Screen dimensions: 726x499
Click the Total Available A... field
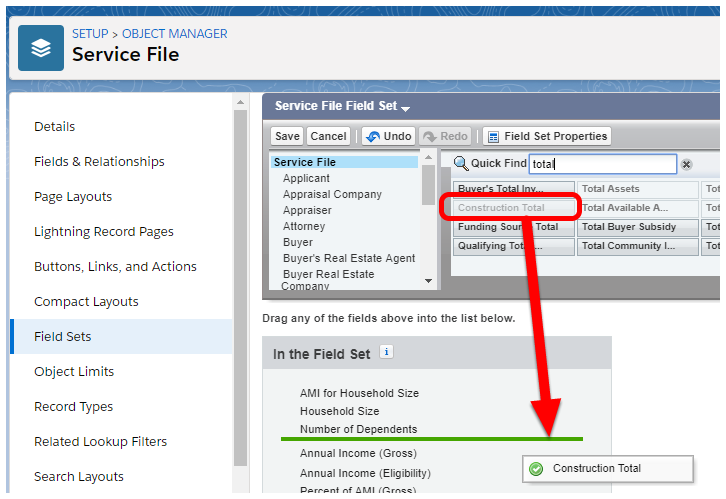[638, 208]
